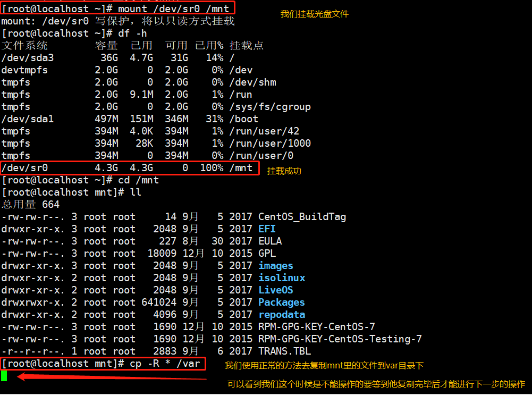
Task: Select the 'df -h' command line
Action: 74,33
